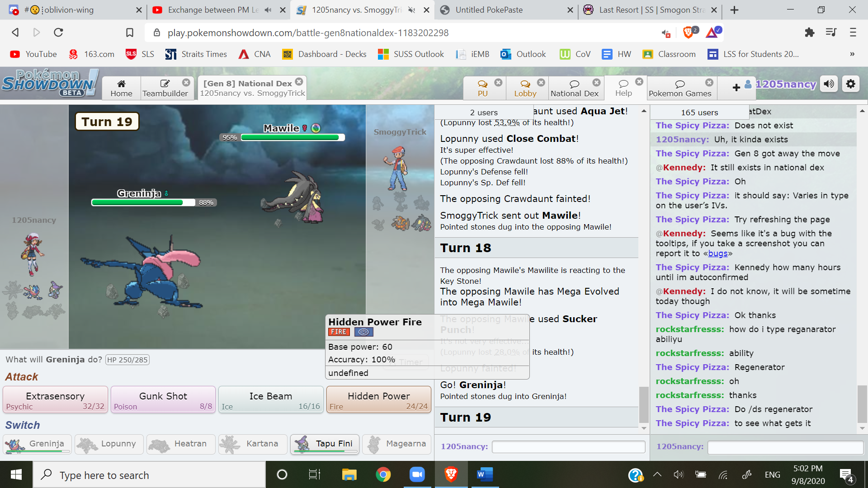Open Showdown settings gear

click(851, 84)
